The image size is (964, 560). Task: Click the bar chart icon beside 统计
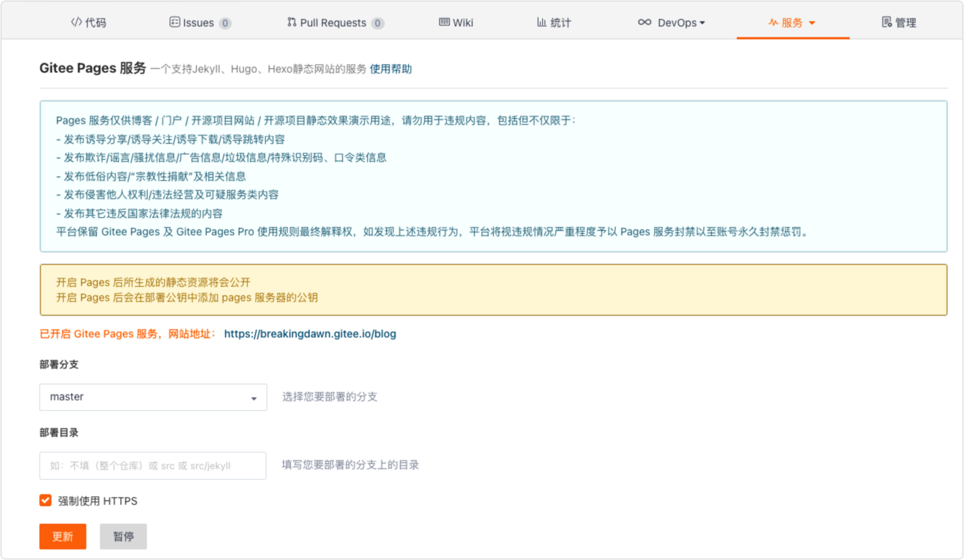541,22
